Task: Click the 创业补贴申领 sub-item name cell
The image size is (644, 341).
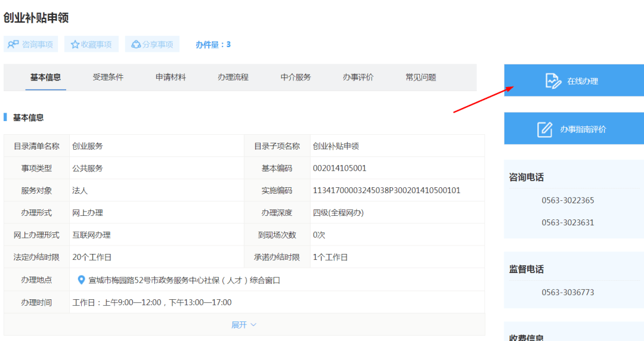Action: tap(397, 146)
